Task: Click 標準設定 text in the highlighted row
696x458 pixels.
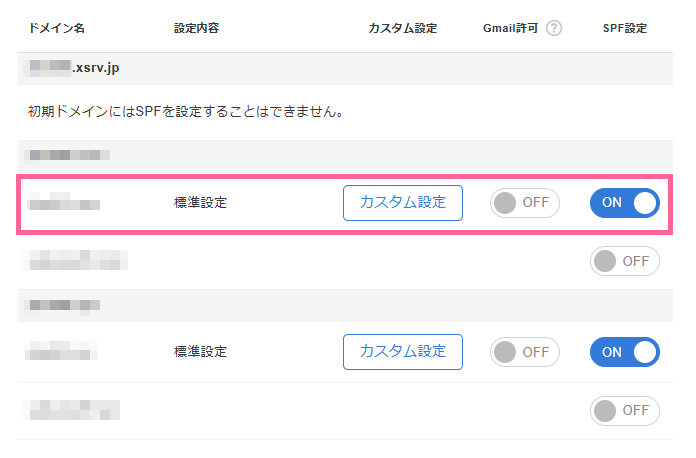Action: coord(200,203)
